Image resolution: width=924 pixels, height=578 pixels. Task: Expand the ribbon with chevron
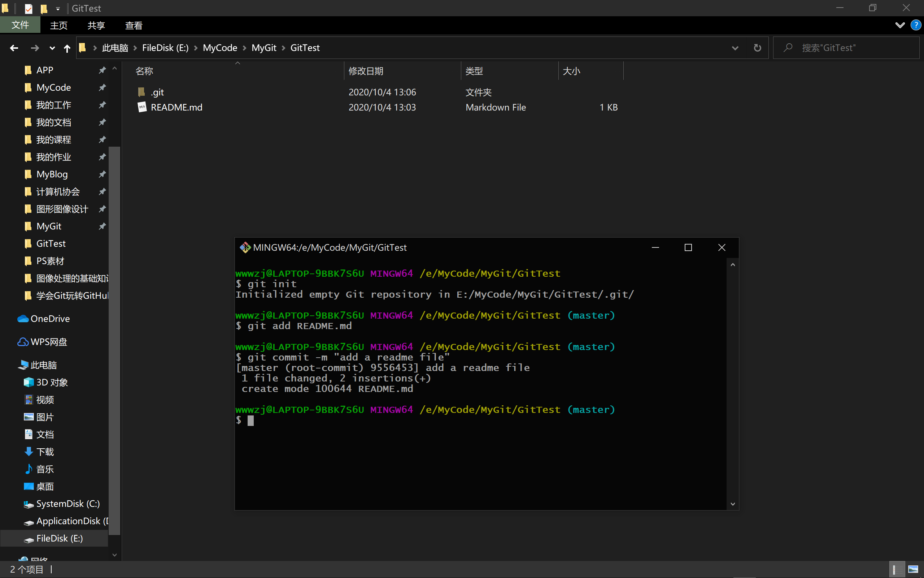(x=900, y=25)
